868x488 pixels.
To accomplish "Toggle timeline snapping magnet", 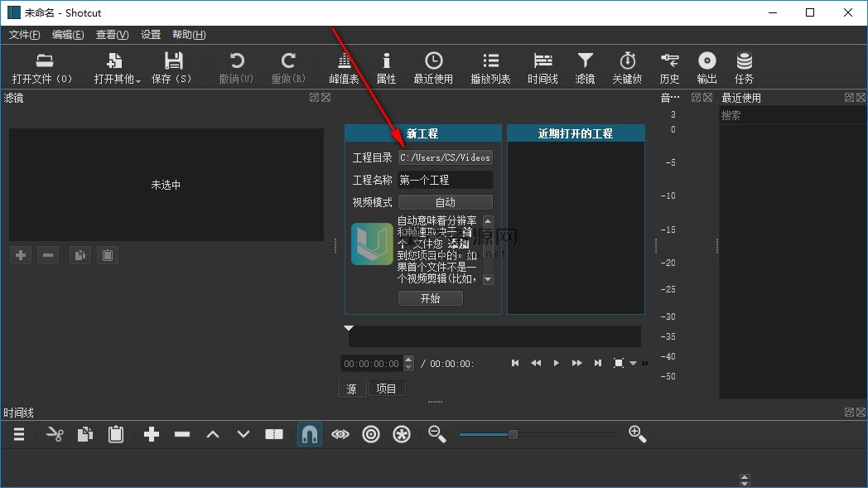I will coord(310,435).
